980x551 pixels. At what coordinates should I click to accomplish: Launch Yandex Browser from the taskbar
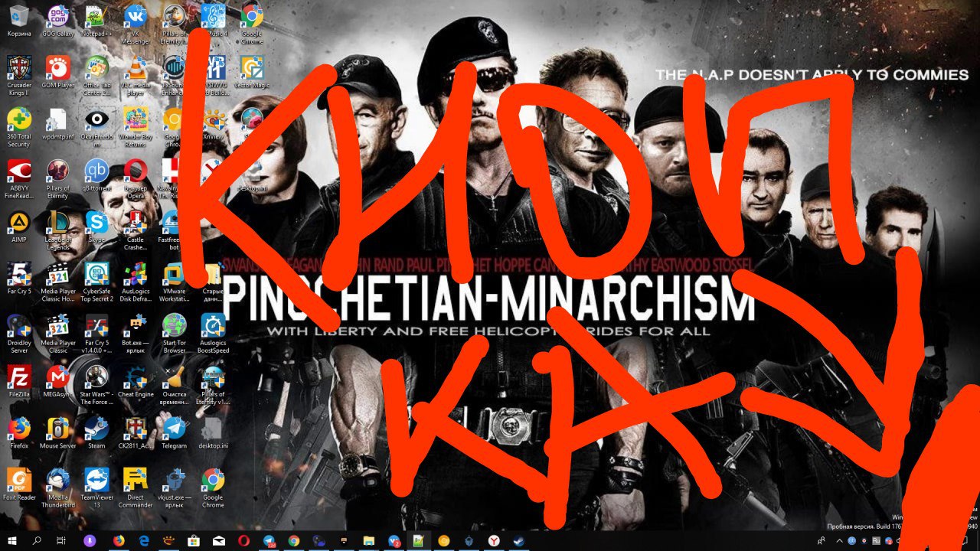(x=494, y=541)
